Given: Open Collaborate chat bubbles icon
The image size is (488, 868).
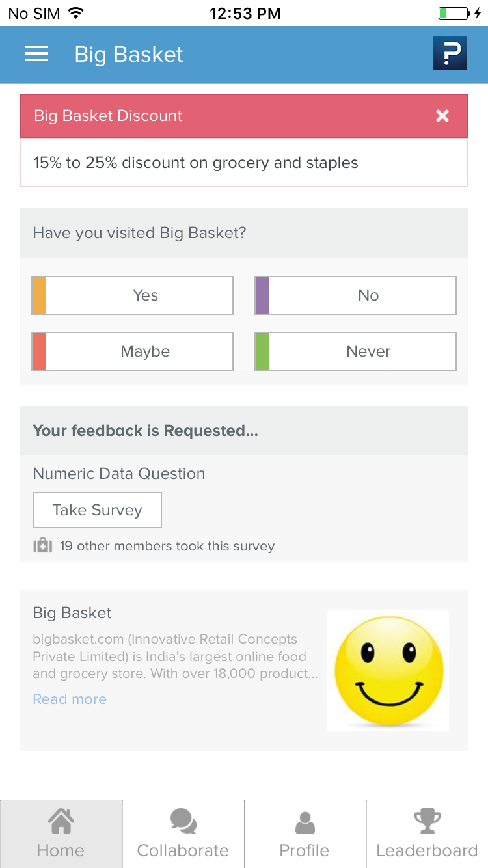Looking at the screenshot, I should 183,821.
